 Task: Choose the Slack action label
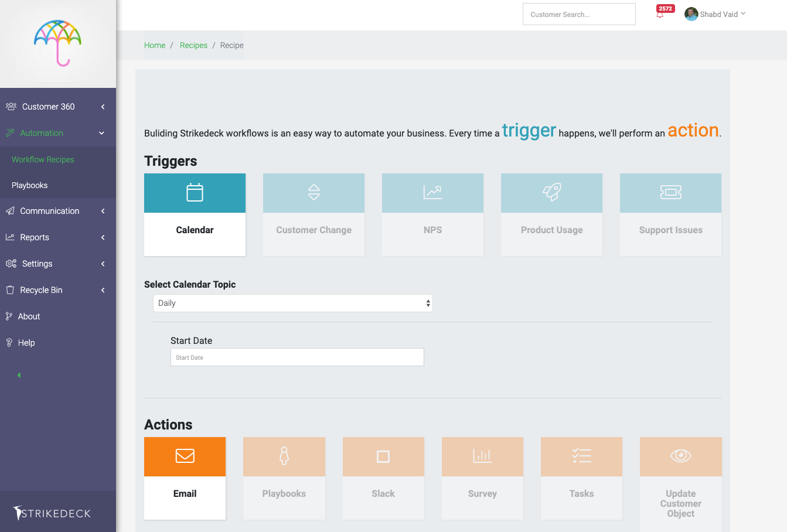coord(383,493)
